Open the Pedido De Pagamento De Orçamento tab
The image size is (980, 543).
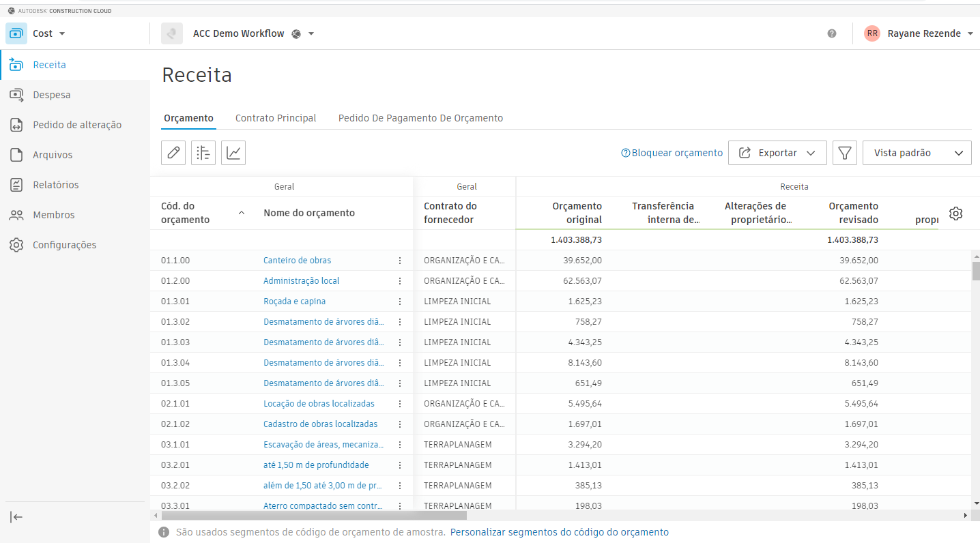(420, 117)
